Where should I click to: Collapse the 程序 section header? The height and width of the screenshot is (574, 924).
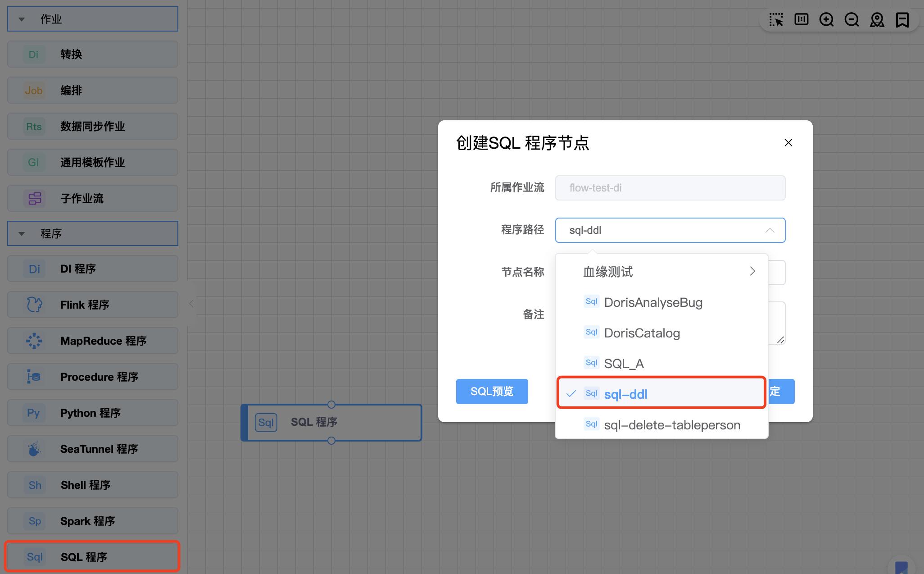tap(22, 234)
